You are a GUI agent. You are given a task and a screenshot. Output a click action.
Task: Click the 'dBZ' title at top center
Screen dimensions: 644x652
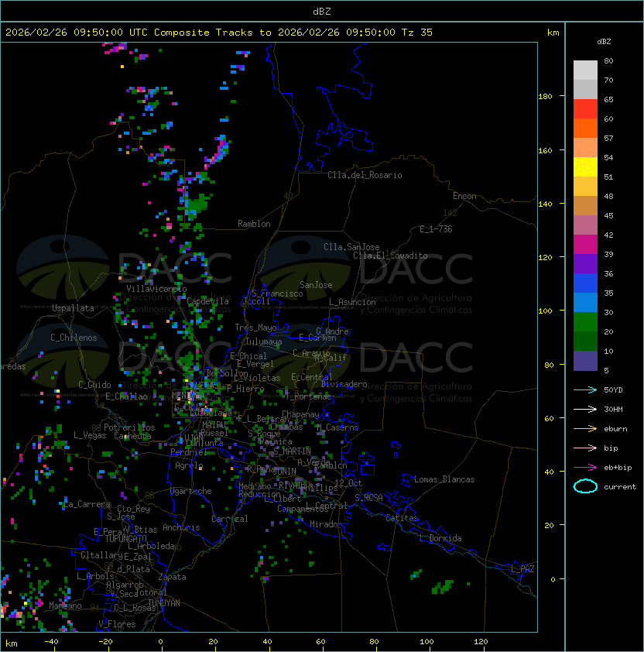322,11
